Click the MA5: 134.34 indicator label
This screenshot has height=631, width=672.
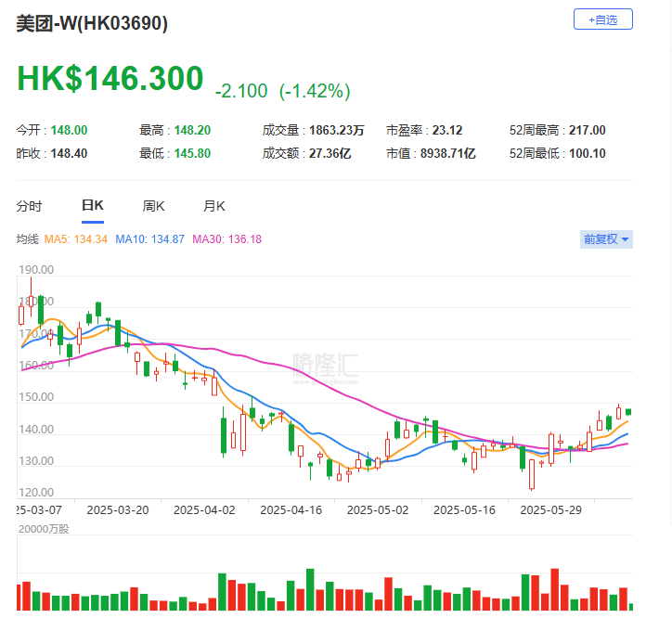click(75, 239)
